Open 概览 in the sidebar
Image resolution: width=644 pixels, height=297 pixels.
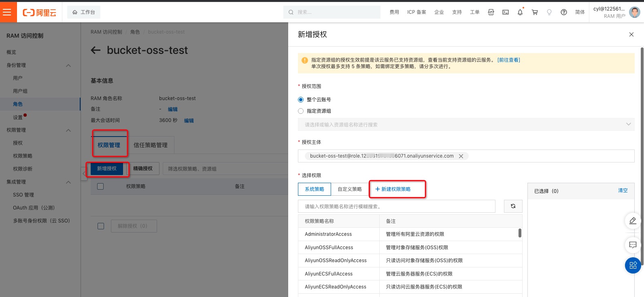pyautogui.click(x=11, y=52)
